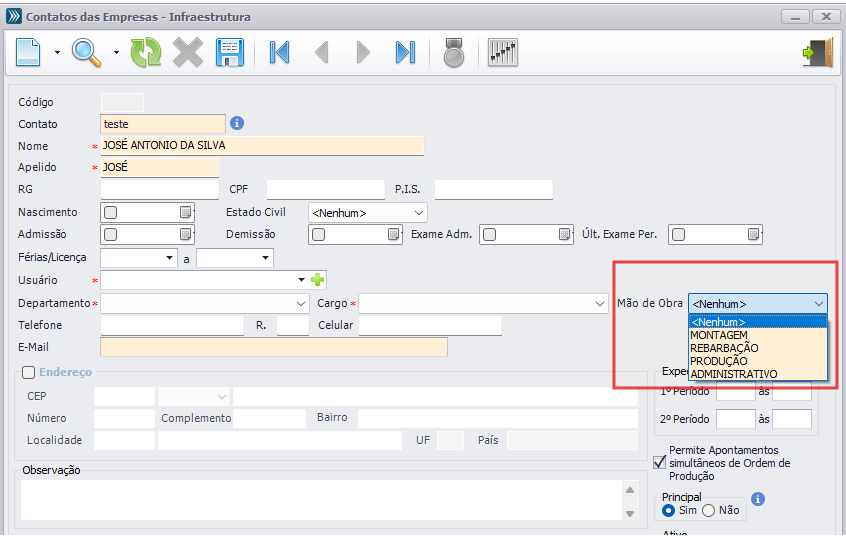Expand the Departamento dropdown
846x536 pixels.
[301, 303]
